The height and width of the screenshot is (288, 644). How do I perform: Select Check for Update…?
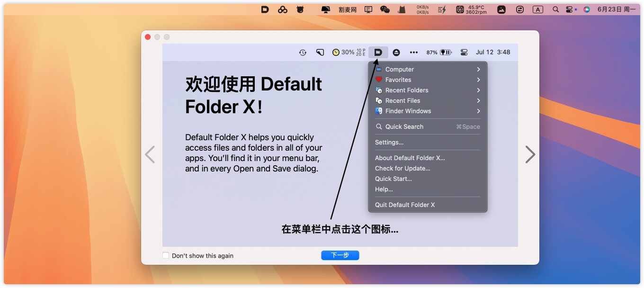point(428,168)
